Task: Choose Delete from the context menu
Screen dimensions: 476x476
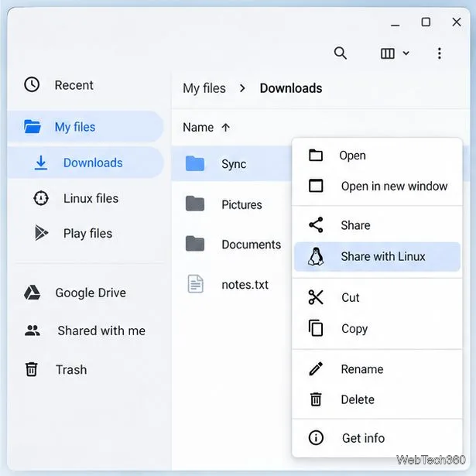Action: click(x=377, y=399)
